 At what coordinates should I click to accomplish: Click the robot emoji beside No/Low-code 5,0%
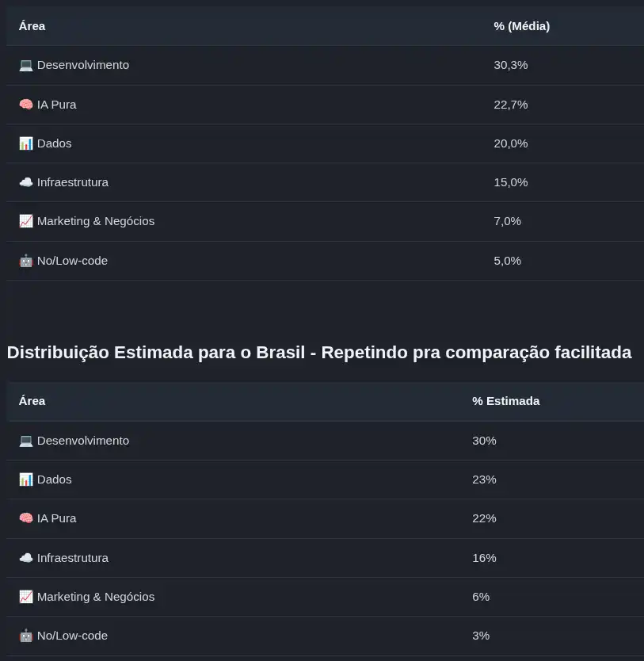(26, 261)
